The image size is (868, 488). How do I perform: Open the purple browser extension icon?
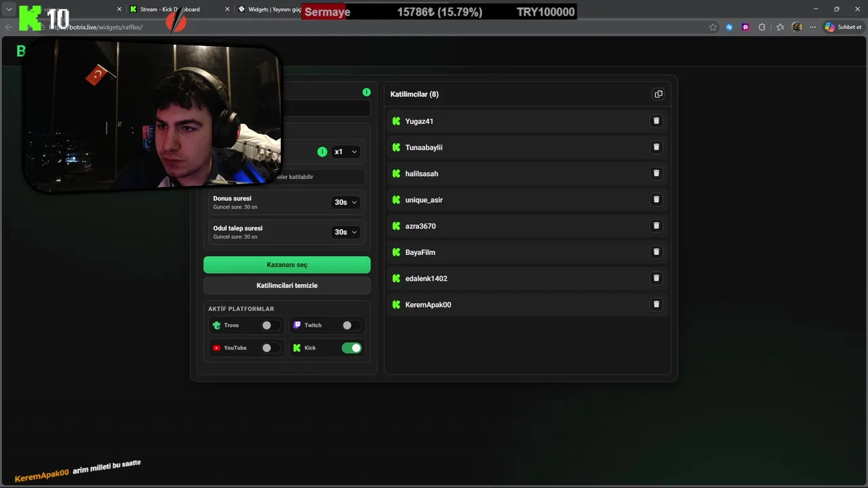[745, 27]
